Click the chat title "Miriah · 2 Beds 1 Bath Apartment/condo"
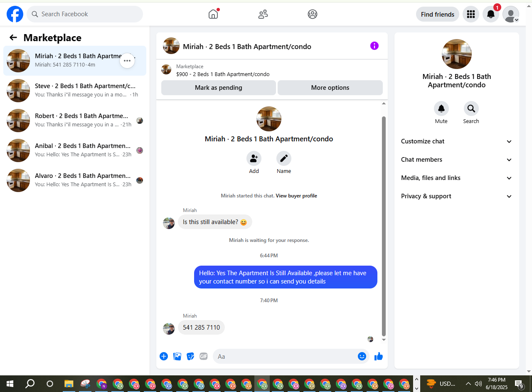 [x=247, y=47]
